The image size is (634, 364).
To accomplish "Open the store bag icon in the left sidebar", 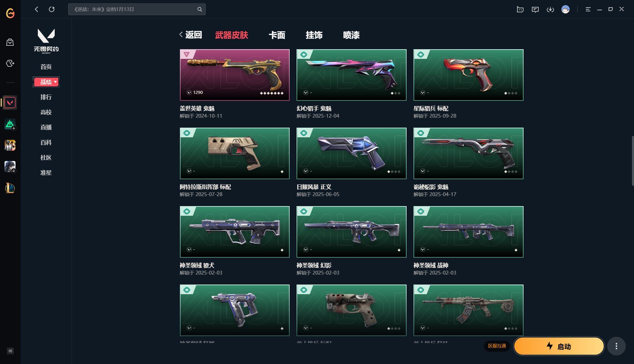I will coord(10,42).
